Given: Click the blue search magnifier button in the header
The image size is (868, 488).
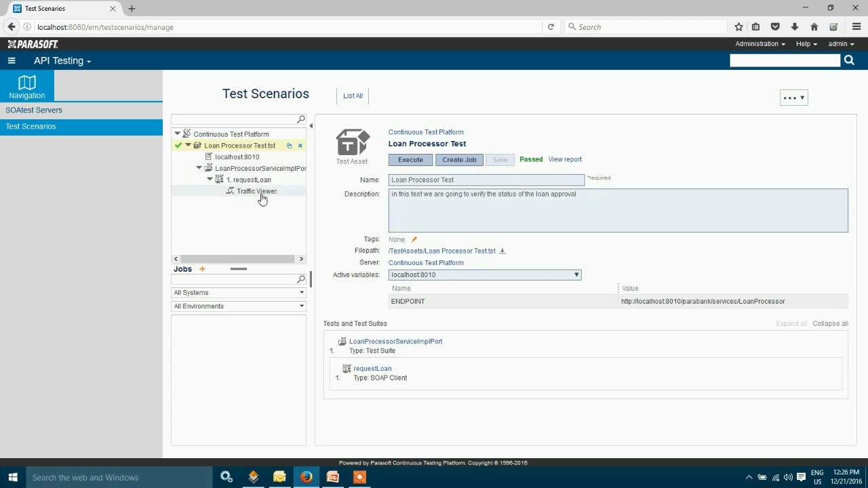Looking at the screenshot, I should click(849, 60).
